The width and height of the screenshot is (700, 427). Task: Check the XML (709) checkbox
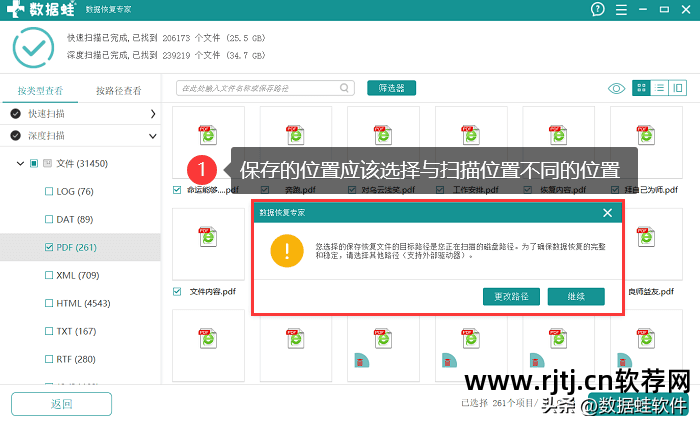49,275
